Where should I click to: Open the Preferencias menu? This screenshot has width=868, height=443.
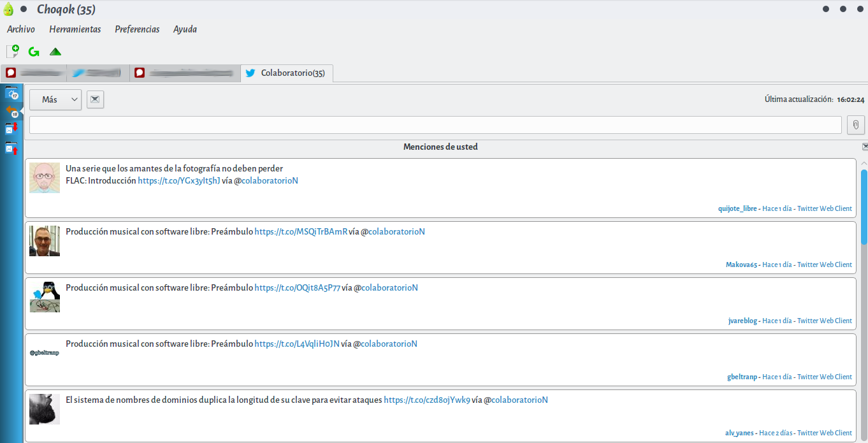137,29
